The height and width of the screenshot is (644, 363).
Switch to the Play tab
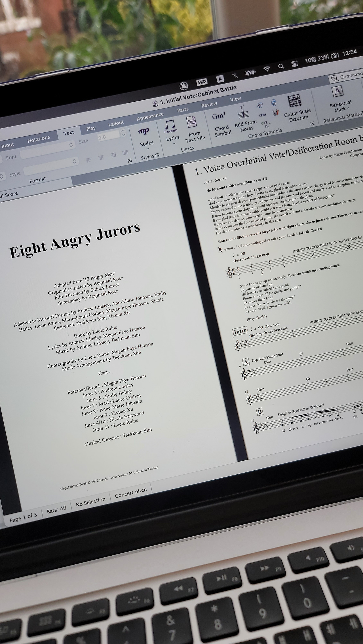tap(91, 128)
